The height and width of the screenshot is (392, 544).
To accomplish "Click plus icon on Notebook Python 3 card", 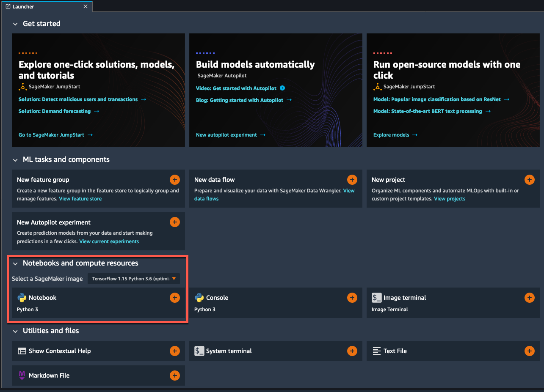I will [175, 298].
